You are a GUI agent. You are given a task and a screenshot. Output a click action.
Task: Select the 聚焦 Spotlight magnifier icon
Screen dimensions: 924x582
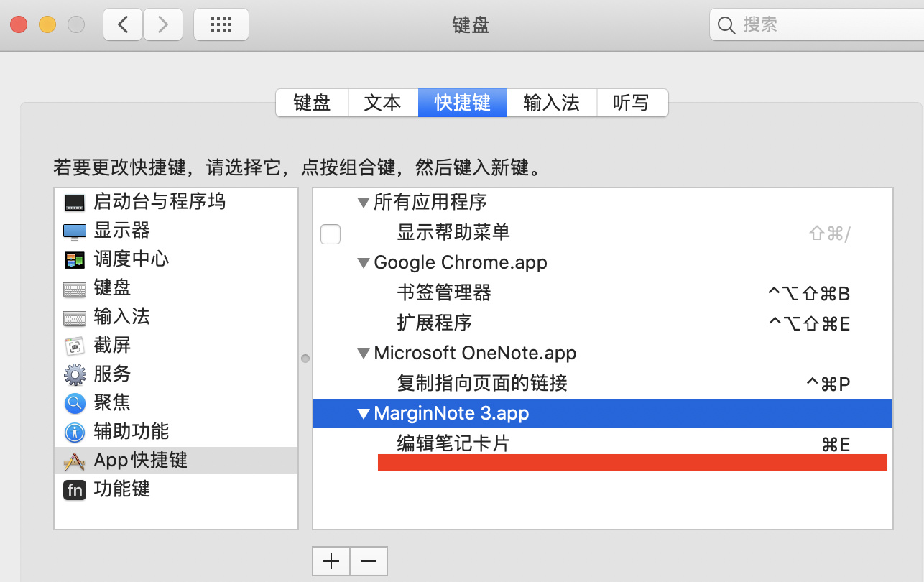point(75,403)
